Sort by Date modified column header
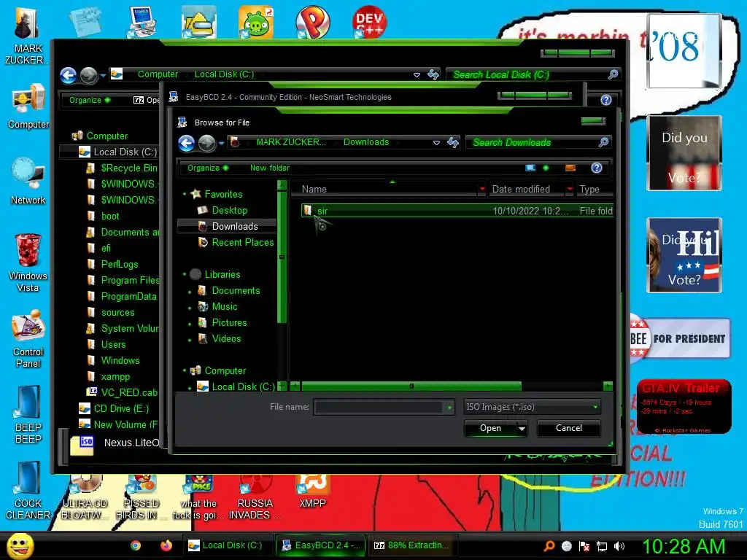The width and height of the screenshot is (747, 560). 527,189
